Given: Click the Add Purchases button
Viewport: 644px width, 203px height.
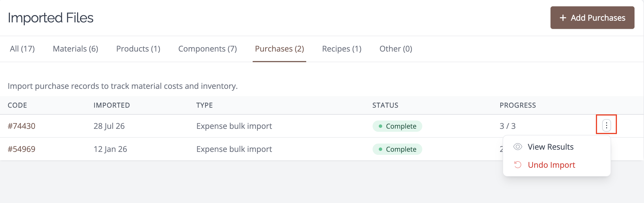Looking at the screenshot, I should (x=592, y=18).
